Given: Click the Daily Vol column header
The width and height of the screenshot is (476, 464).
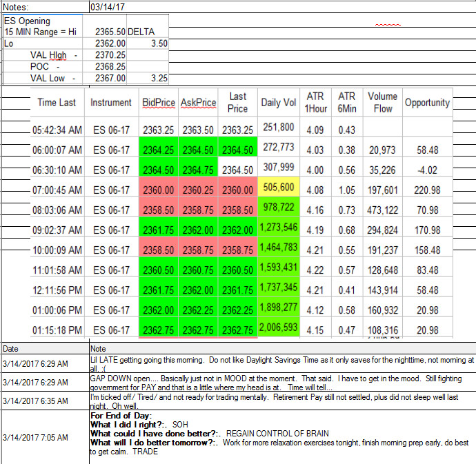Looking at the screenshot, I should click(279, 103).
